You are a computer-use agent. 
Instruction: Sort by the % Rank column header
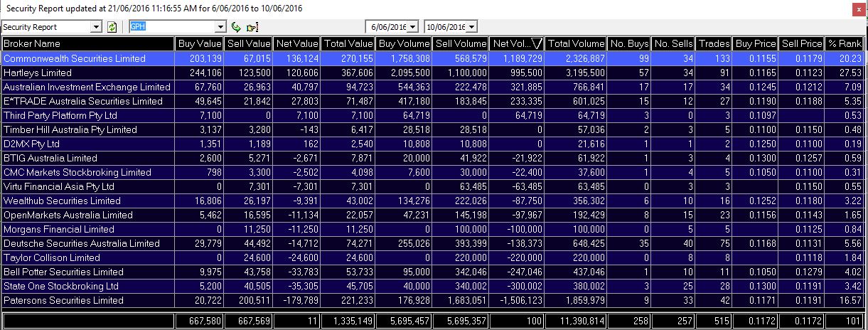point(845,43)
